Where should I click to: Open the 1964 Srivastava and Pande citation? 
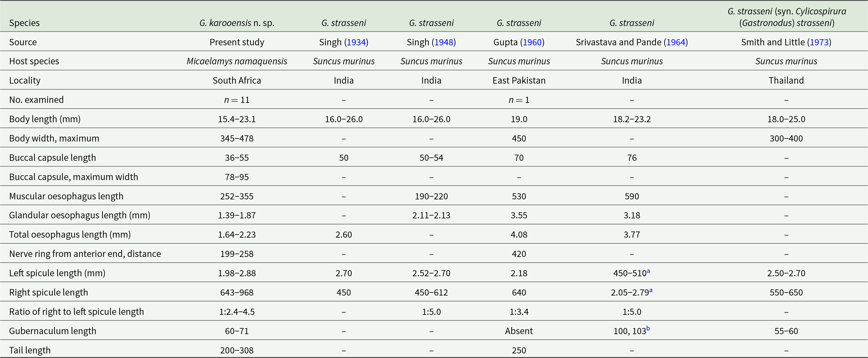[x=676, y=42]
